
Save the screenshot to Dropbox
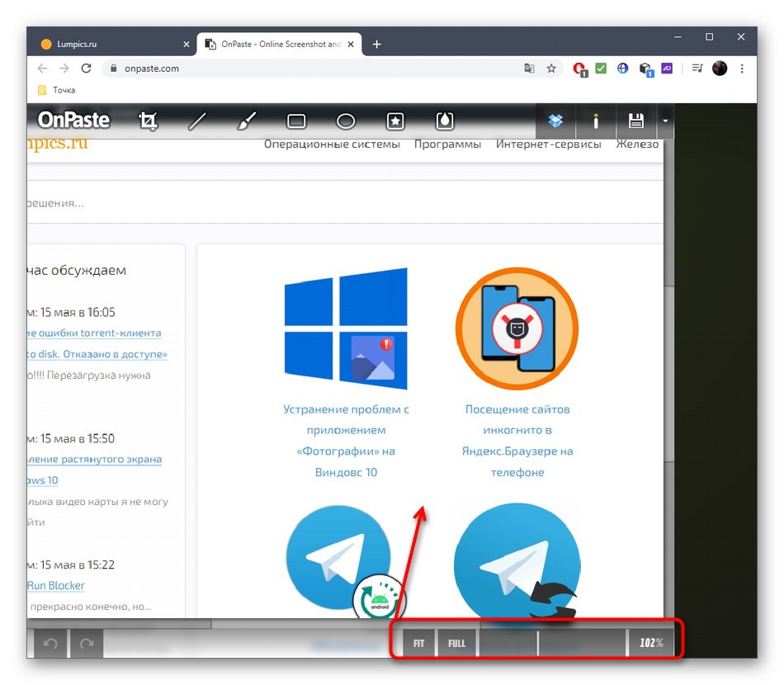tap(555, 120)
